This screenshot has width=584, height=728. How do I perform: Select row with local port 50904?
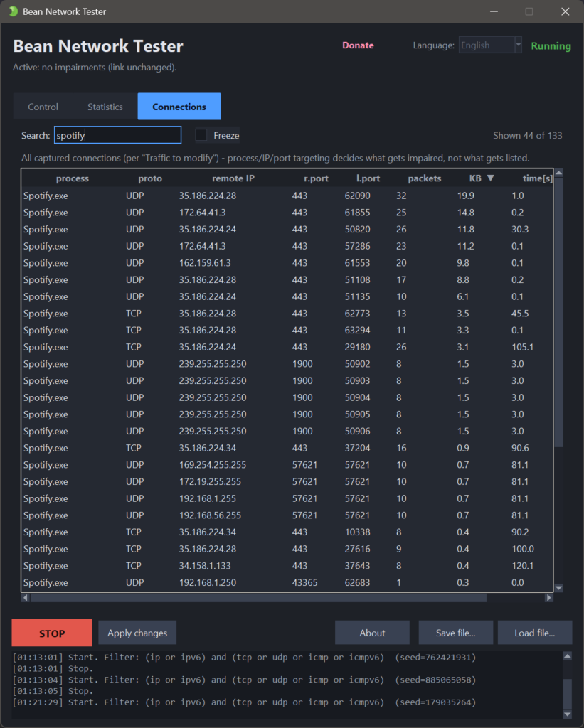pos(287,397)
